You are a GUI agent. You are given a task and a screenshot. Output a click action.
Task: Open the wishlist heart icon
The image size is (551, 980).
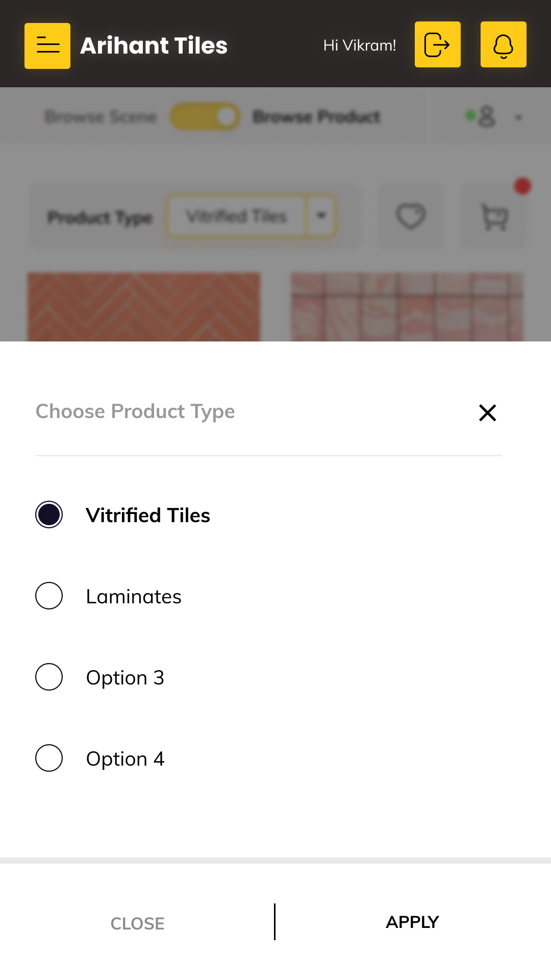tap(411, 216)
